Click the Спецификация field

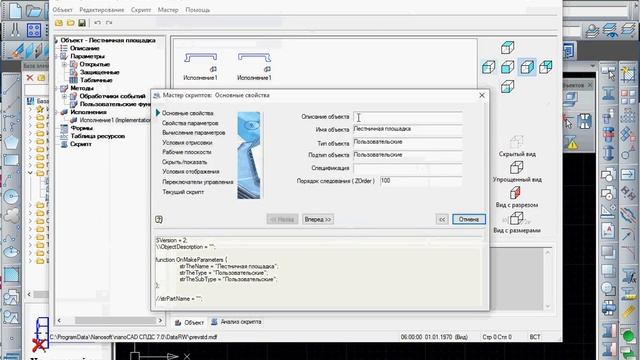[408, 168]
